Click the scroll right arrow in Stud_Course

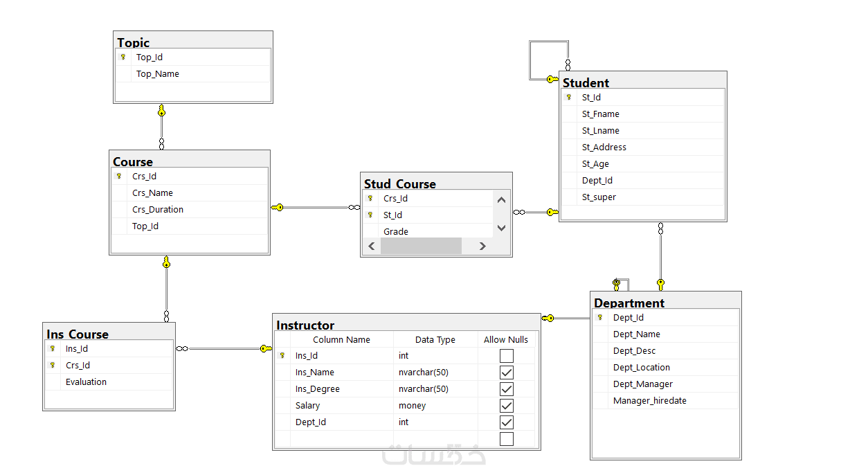point(482,246)
